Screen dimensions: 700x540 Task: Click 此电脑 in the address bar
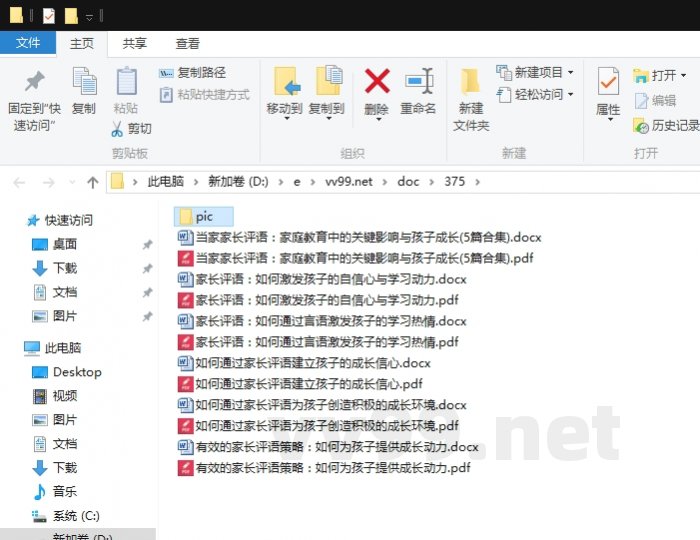(166, 182)
